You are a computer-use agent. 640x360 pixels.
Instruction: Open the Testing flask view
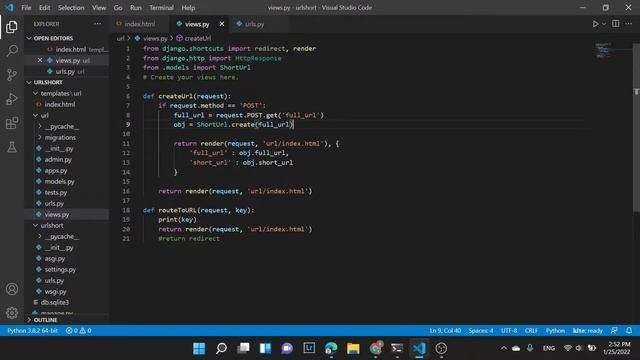pos(12,147)
